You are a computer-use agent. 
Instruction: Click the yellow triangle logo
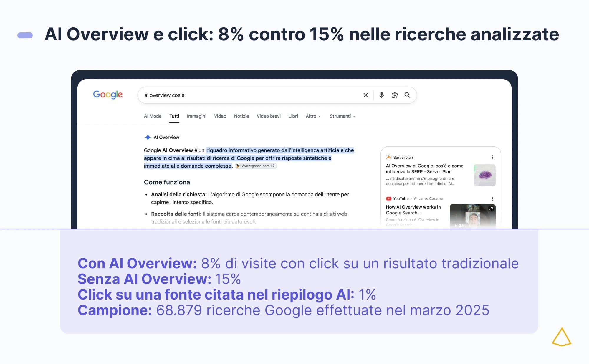click(x=562, y=337)
